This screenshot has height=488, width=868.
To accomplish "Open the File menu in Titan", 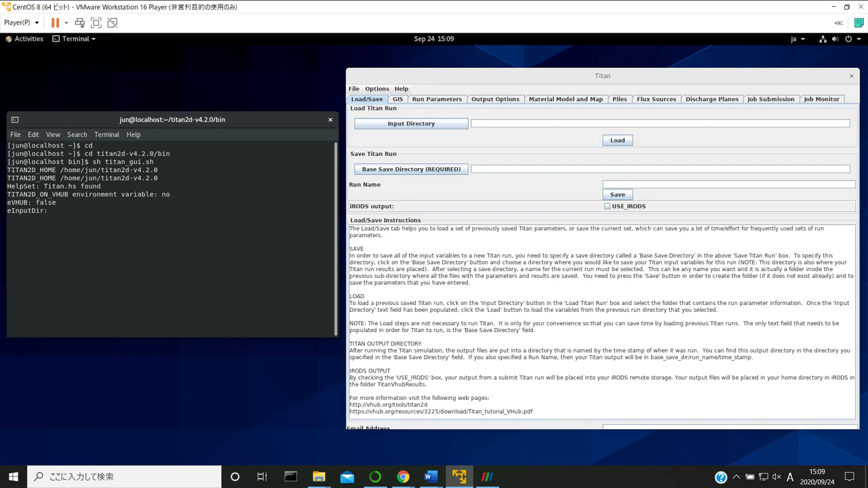I will 354,89.
